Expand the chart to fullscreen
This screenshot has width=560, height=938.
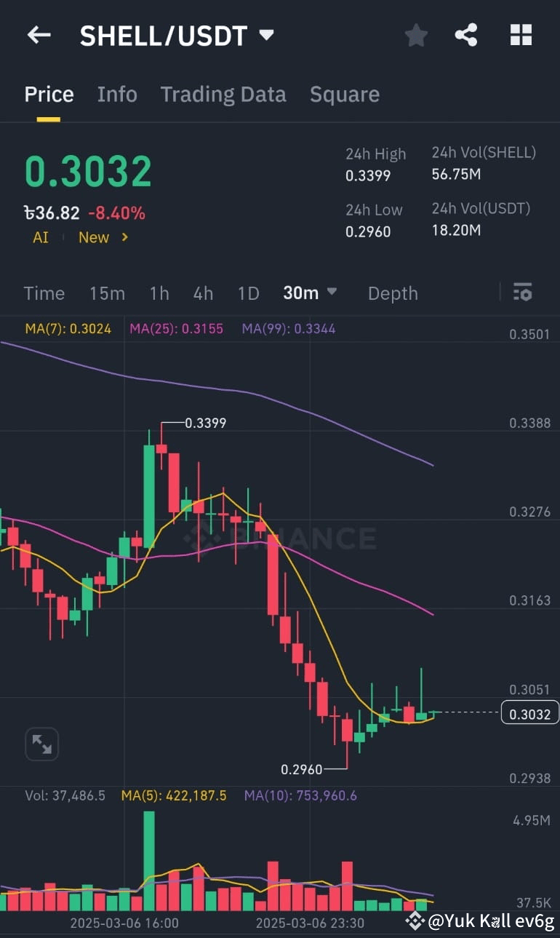click(x=41, y=744)
